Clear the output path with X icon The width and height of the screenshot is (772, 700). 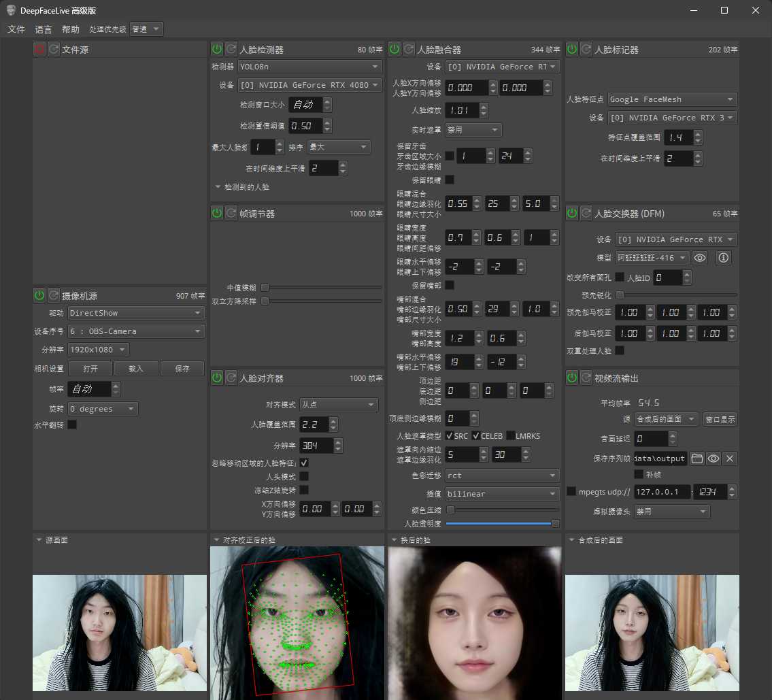pyautogui.click(x=730, y=459)
